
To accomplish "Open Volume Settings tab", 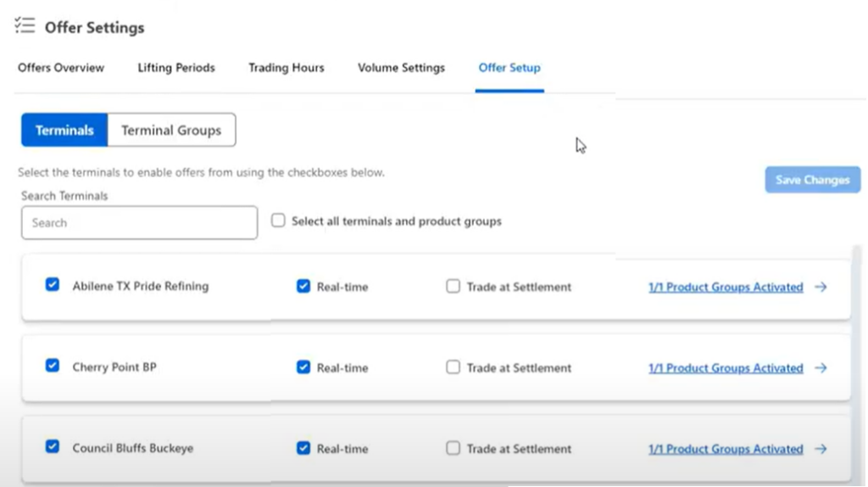I will pos(401,68).
